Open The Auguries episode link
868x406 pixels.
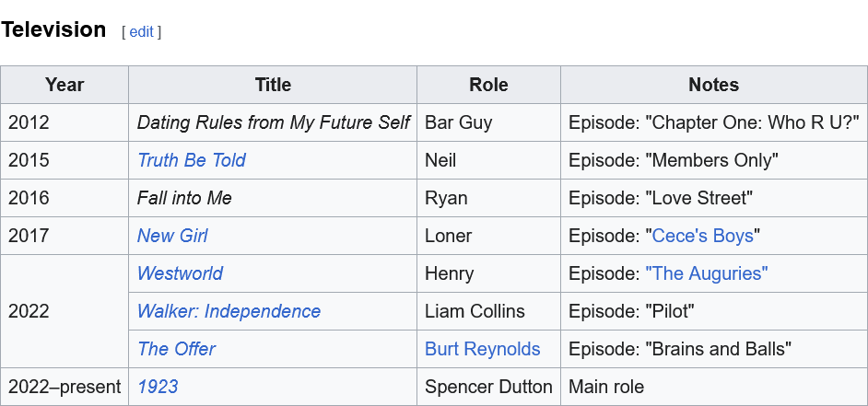click(707, 273)
